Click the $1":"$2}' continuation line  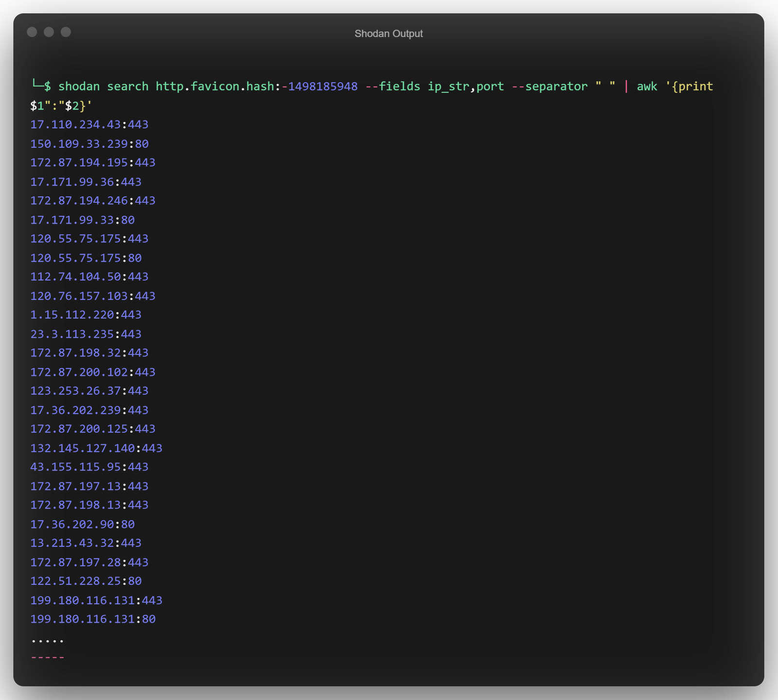point(61,105)
